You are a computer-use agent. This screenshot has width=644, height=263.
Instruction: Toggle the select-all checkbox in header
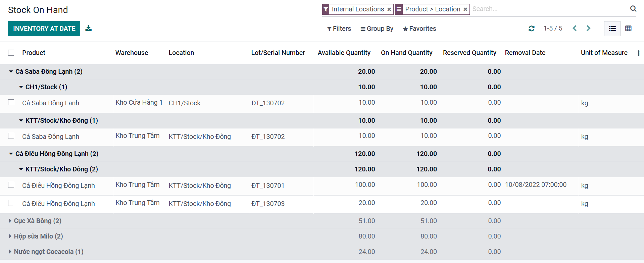point(11,53)
